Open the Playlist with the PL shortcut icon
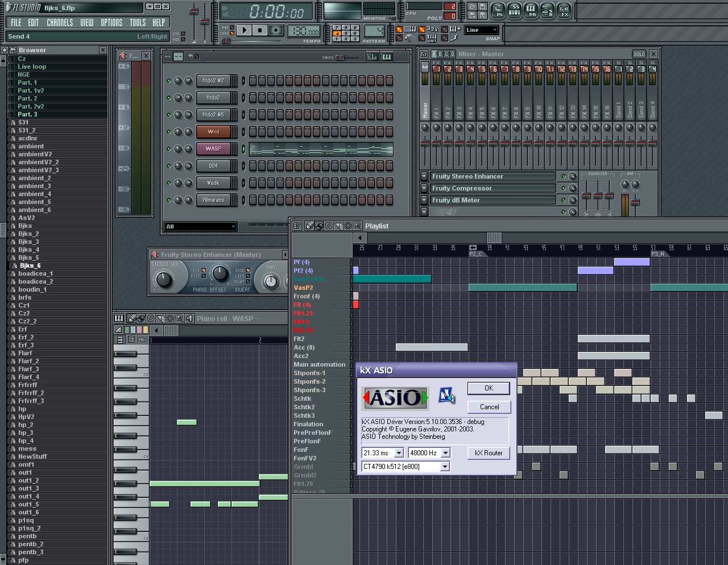This screenshot has width=728, height=565. 498,10
